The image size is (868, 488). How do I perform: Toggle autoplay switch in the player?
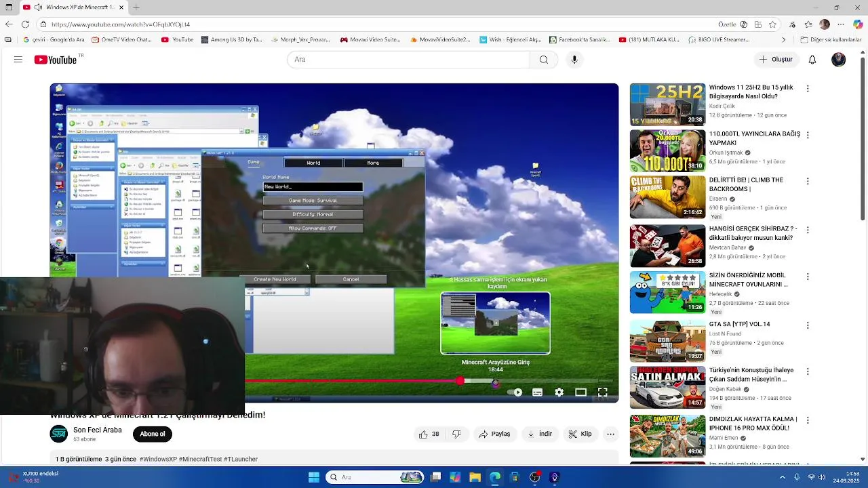click(516, 392)
